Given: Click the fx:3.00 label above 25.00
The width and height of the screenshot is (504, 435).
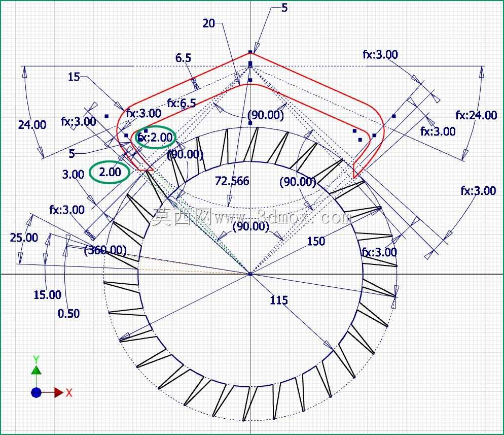Looking at the screenshot, I should tap(67, 210).
